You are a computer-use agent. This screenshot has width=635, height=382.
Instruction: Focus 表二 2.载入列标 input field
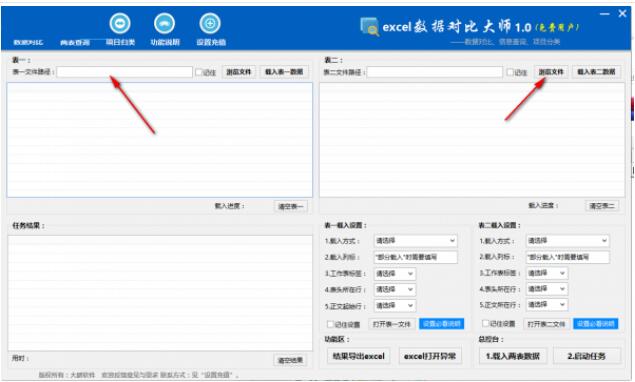point(567,257)
